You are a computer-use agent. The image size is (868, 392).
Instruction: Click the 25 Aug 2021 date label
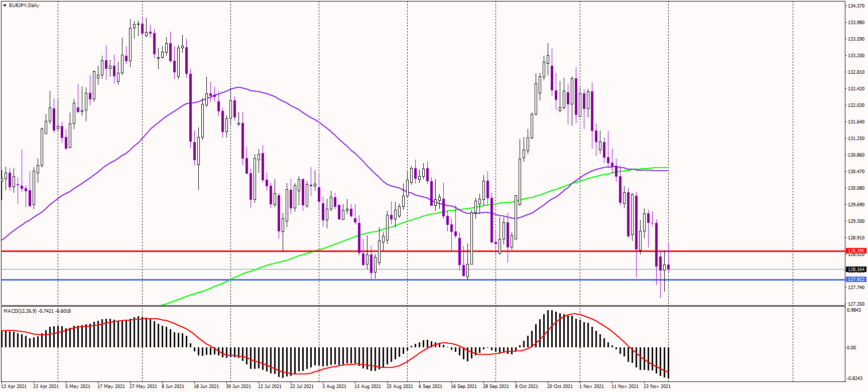coord(400,386)
